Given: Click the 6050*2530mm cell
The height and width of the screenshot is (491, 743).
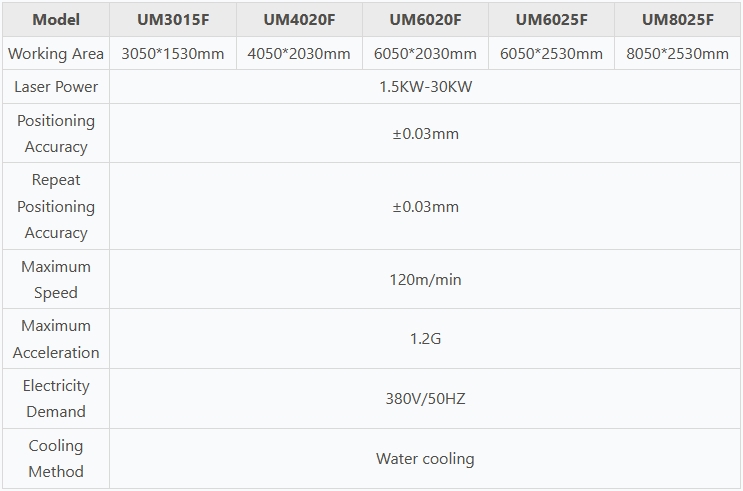Looking at the screenshot, I should pos(551,54).
